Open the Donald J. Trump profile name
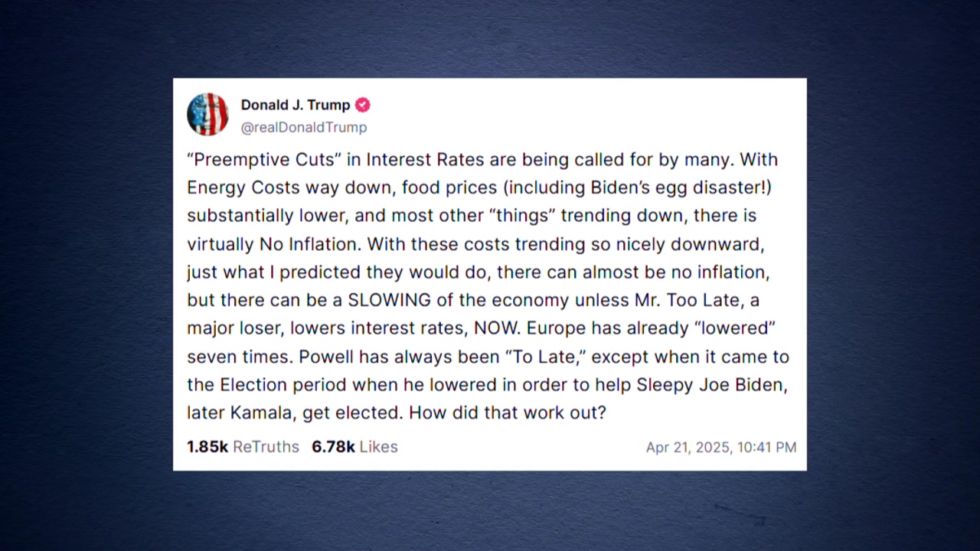This screenshot has width=980, height=551. pos(295,105)
